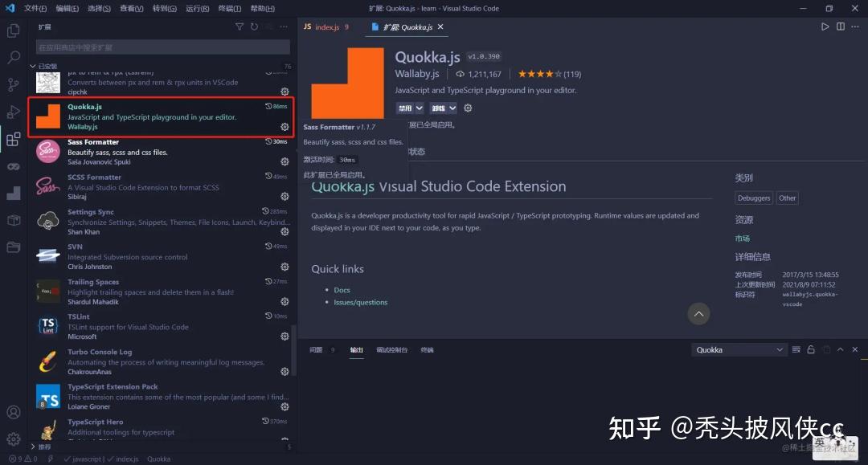Viewport: 868px width, 465px height.
Task: Click the 卸载 uninstall button
Action: tap(439, 108)
